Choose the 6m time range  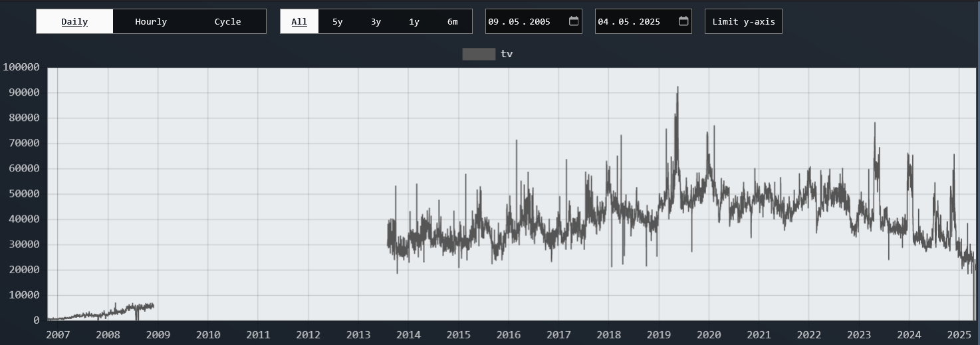453,21
